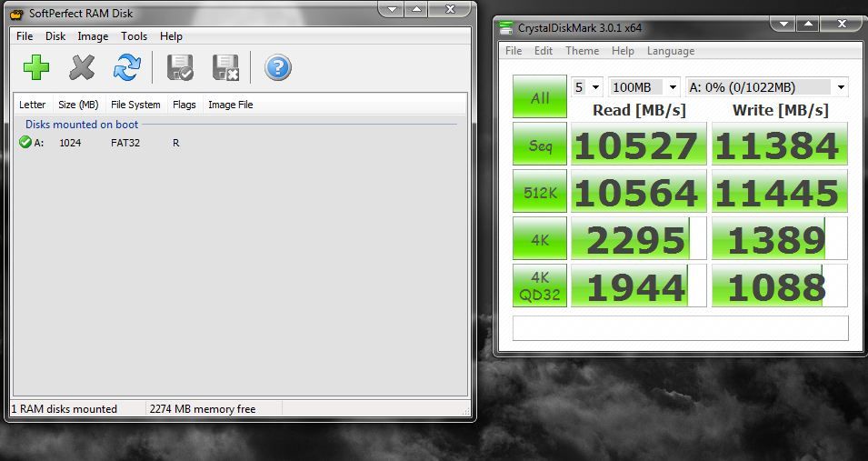The image size is (868, 461).
Task: Start the 512K benchmark test
Action: point(540,191)
